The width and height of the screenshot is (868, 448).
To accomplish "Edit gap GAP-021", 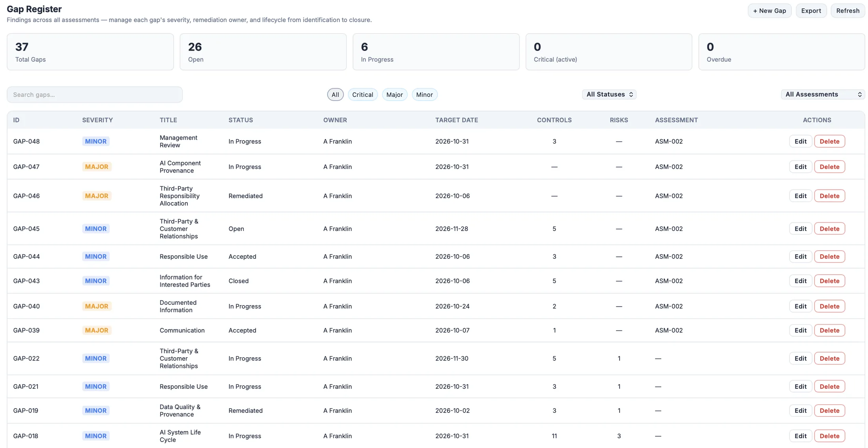I will click(801, 386).
